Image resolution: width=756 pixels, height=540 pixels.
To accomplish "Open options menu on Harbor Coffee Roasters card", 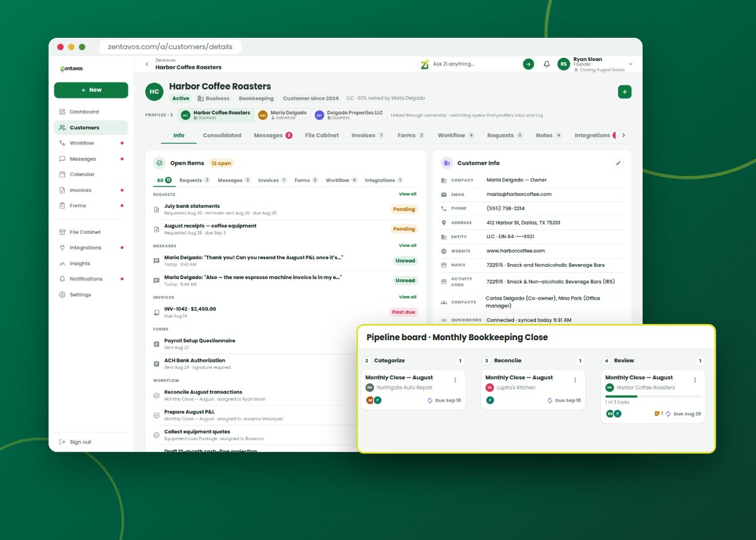I will pos(696,380).
